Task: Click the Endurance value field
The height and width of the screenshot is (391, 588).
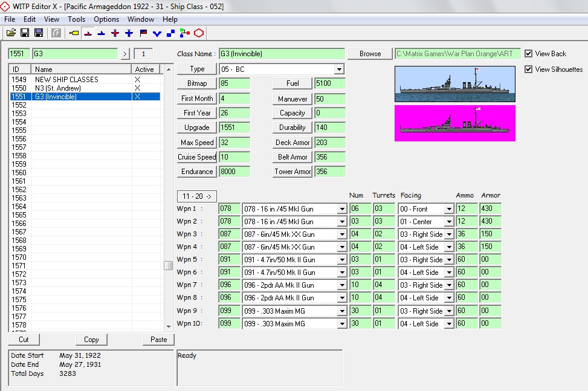Action: point(234,172)
